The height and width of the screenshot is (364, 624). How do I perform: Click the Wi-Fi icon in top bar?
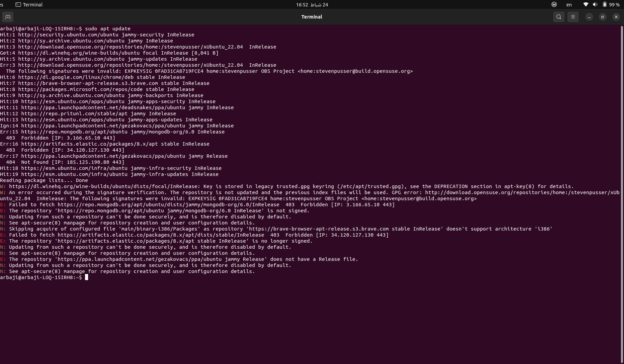[x=586, y=5]
